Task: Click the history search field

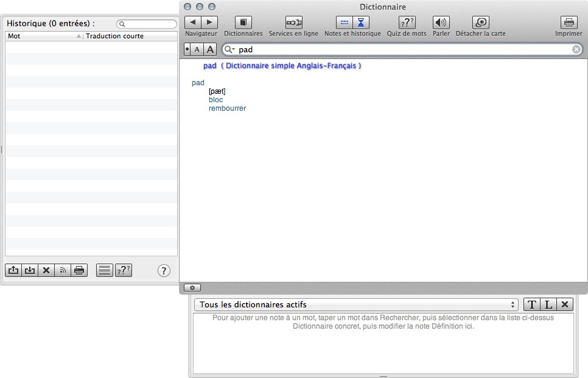Action: (147, 24)
